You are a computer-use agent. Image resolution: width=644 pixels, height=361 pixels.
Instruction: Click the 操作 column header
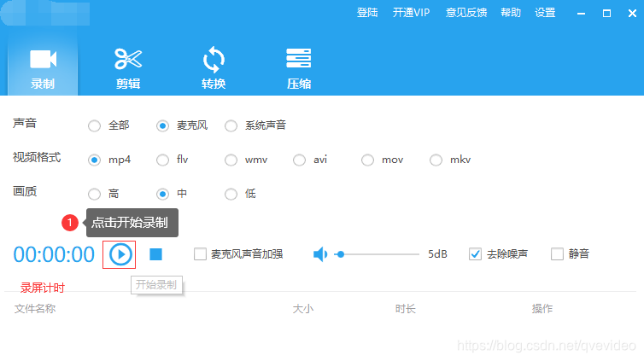point(542,308)
